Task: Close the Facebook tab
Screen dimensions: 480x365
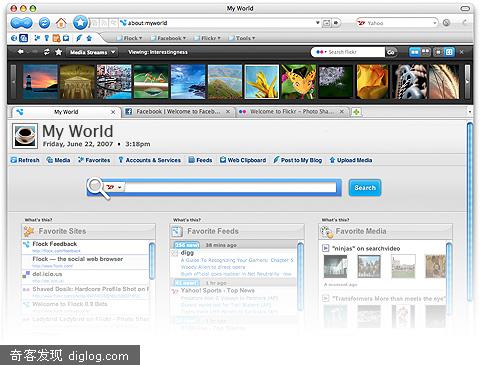Action: pos(228,112)
